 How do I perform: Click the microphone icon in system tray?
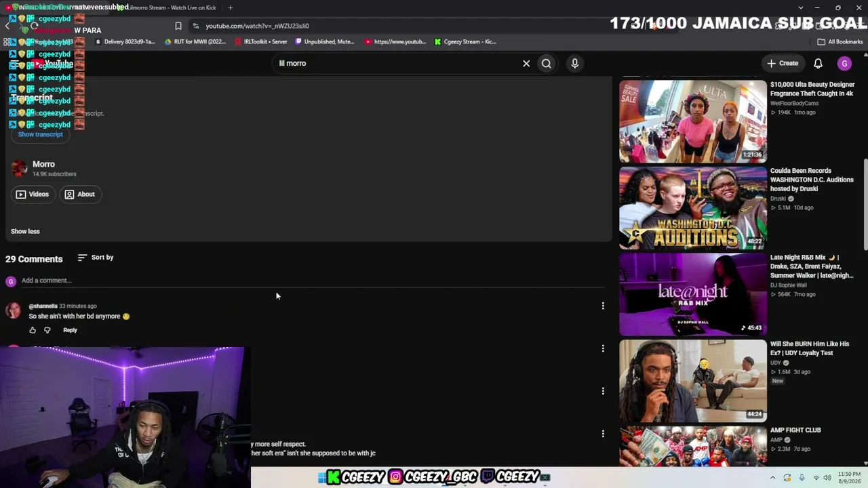click(x=802, y=478)
